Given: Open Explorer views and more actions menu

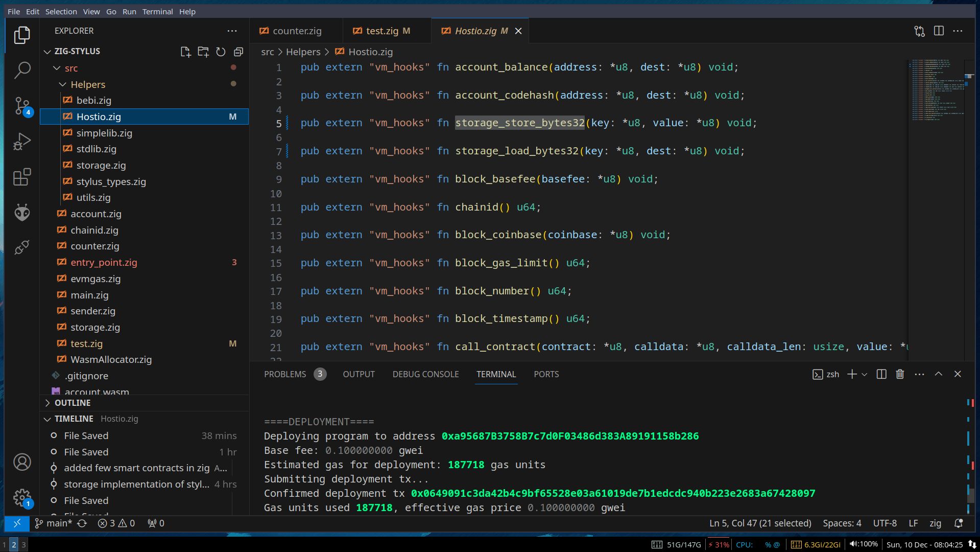Looking at the screenshot, I should (x=232, y=31).
